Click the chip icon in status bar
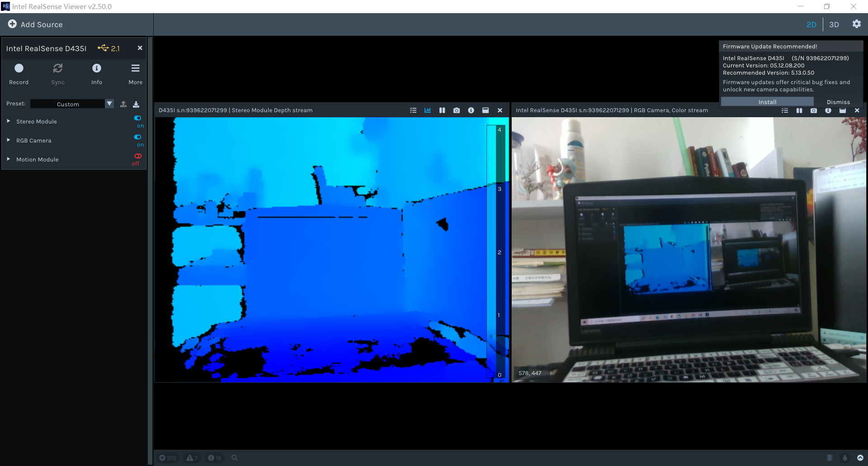Viewport: 868px width, 466px height. pyautogui.click(x=830, y=458)
